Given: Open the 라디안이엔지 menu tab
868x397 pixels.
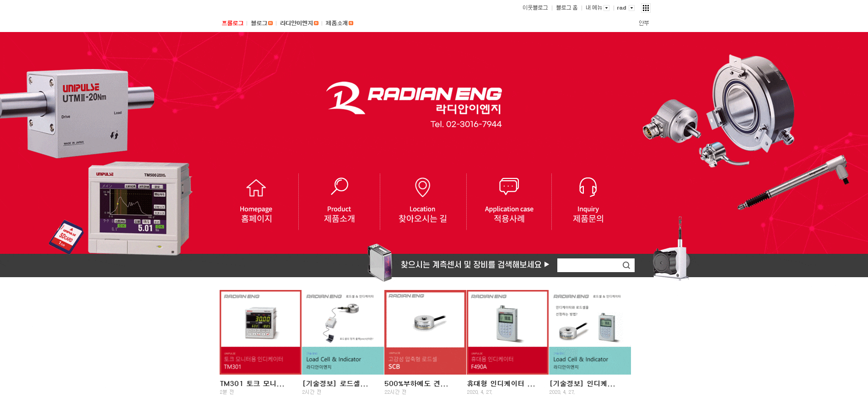Looking at the screenshot, I should (297, 23).
